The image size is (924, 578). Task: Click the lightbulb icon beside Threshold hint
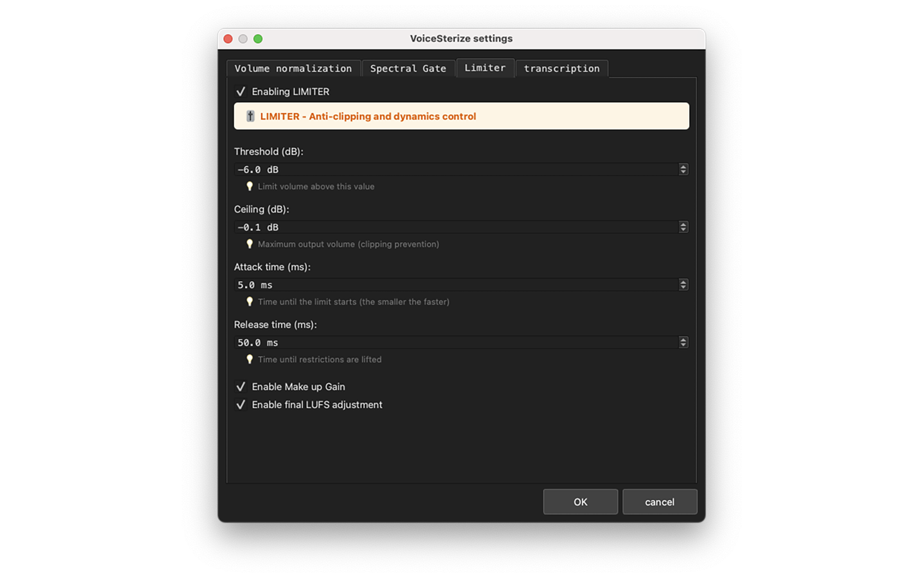coord(250,186)
